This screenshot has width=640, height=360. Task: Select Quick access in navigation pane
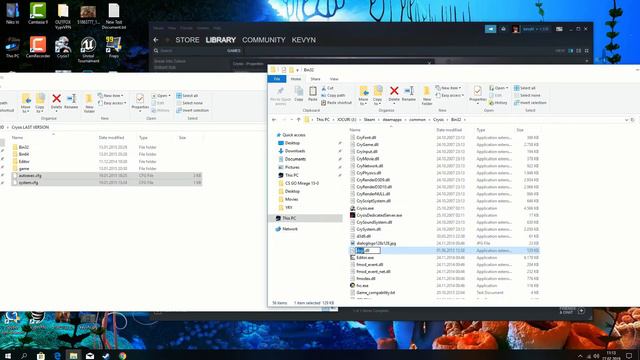tap(293, 135)
